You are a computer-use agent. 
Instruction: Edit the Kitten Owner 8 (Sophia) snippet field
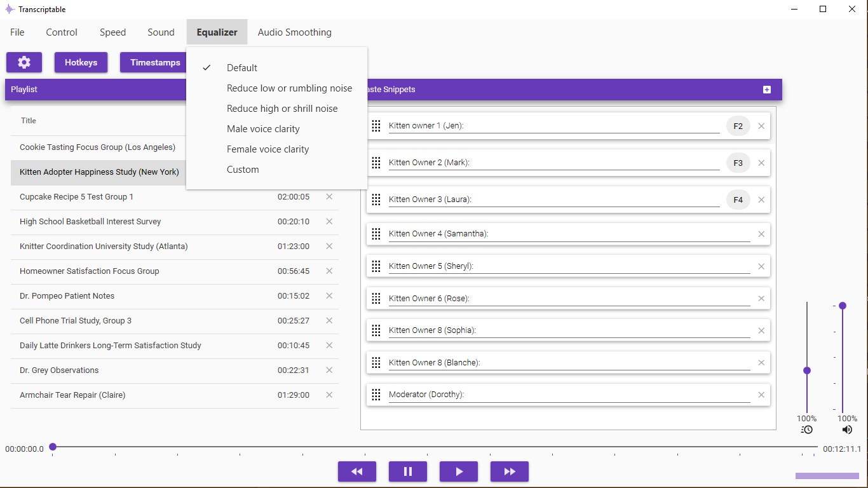pos(569,330)
